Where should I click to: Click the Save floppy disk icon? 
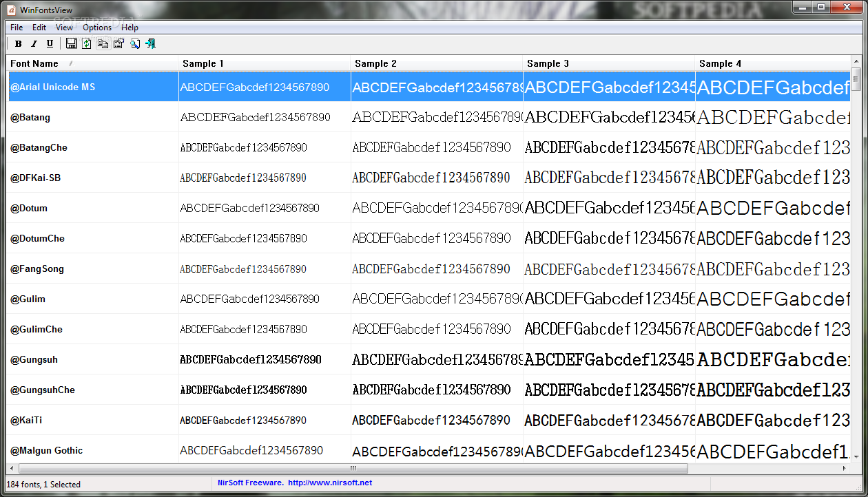click(71, 44)
